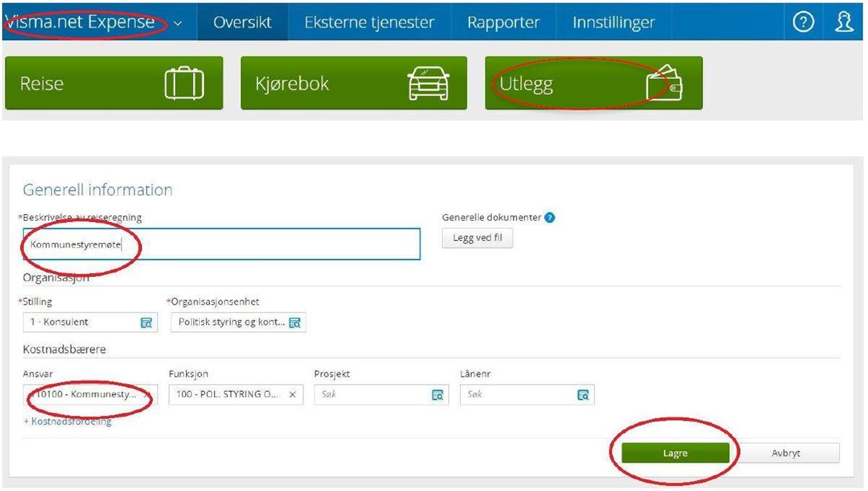Open the Organisasjonsenhet lookup icon
The height and width of the screenshot is (491, 868).
tap(294, 323)
